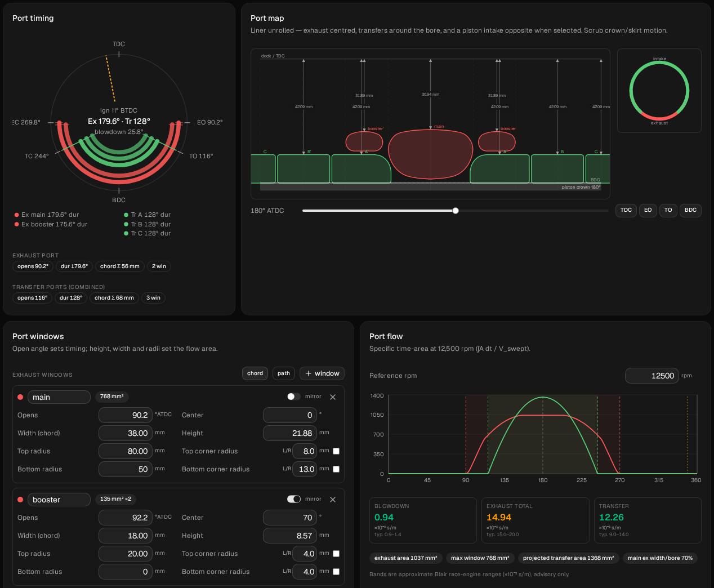Toggle mirror for the main exhaust window

(293, 397)
